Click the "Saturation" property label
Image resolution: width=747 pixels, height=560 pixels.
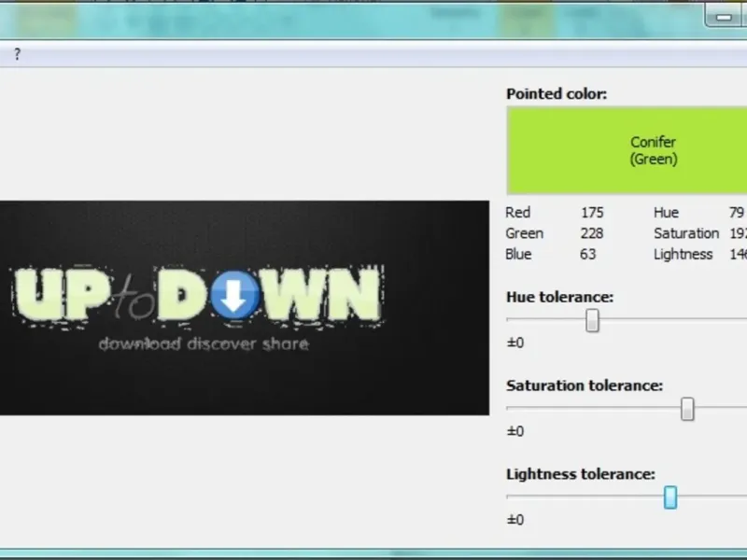click(x=686, y=233)
